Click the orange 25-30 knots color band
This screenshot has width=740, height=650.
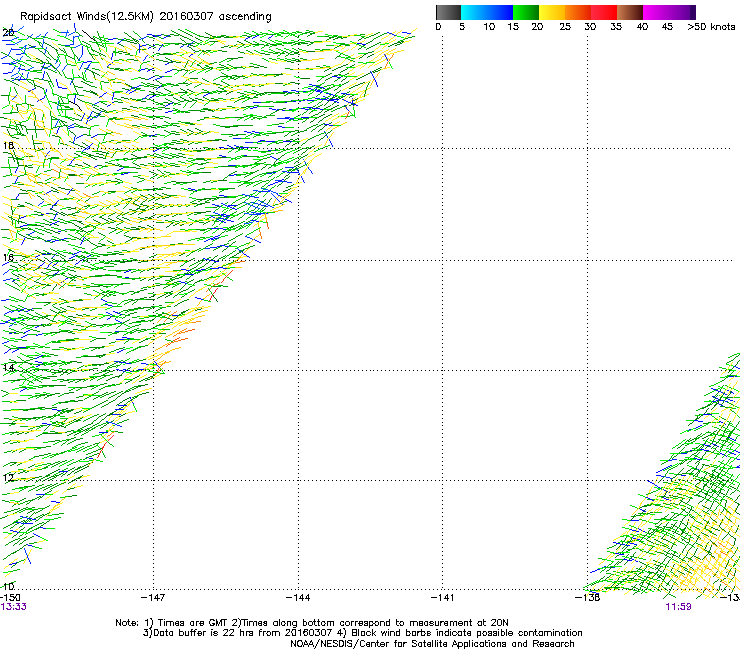[578, 12]
